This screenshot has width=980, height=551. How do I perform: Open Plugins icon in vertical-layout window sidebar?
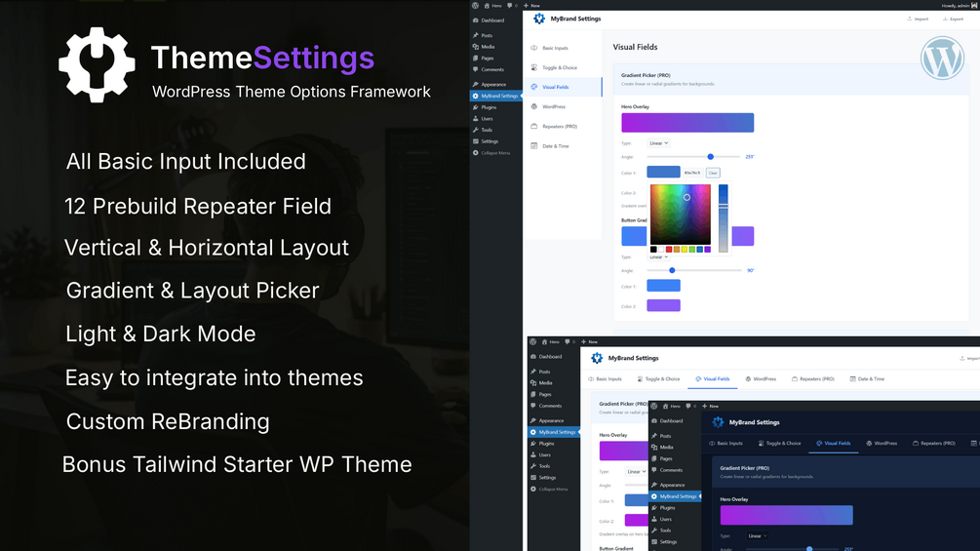(476, 107)
